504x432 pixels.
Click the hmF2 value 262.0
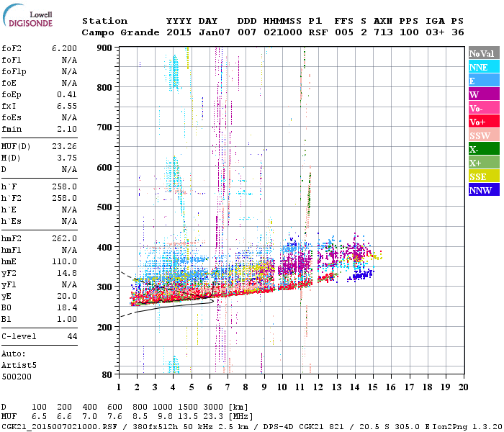(x=65, y=239)
